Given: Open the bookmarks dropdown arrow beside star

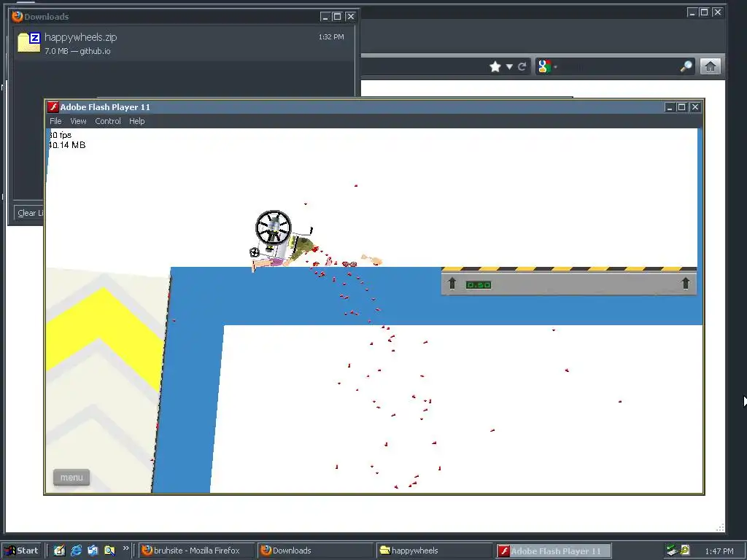Looking at the screenshot, I should 509,66.
